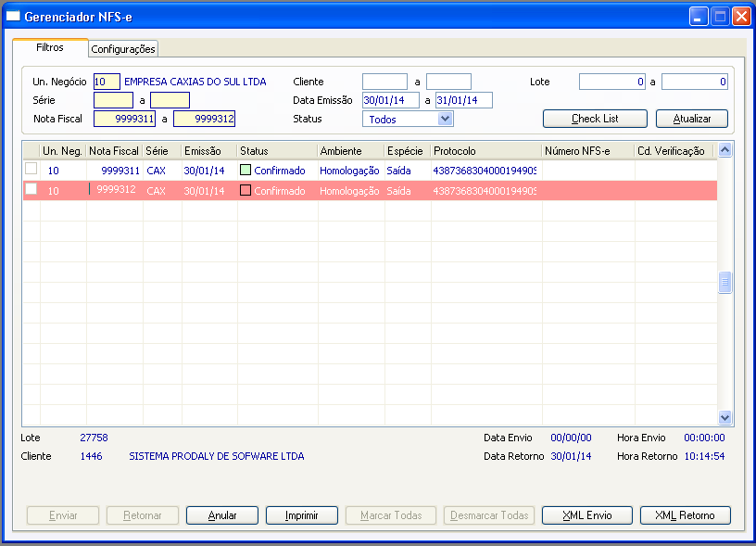Click the grid scroll up arrow

724,150
